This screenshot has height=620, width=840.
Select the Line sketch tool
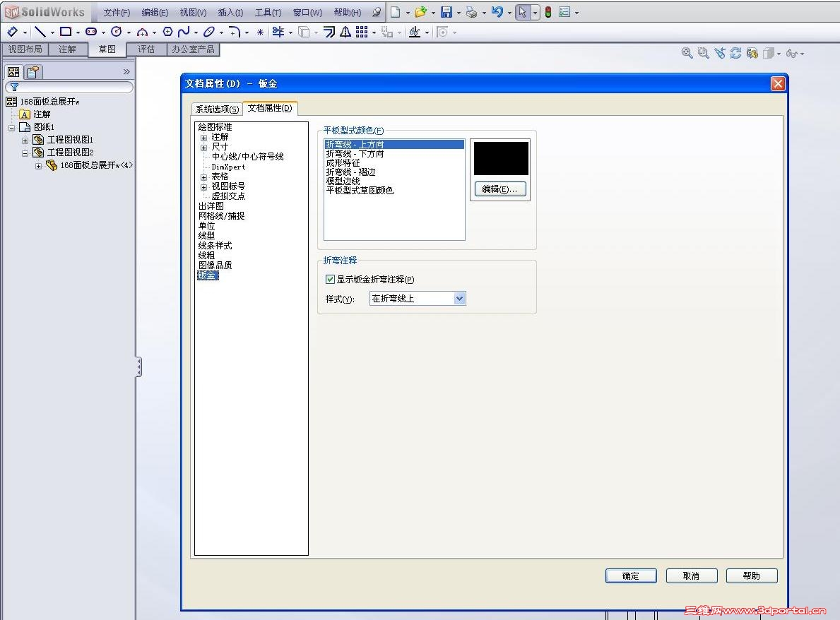tap(40, 32)
